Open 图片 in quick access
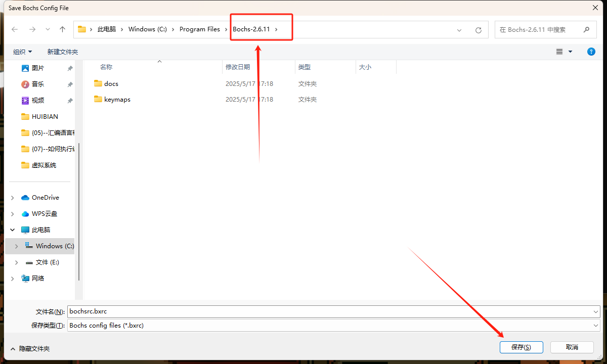This screenshot has height=364, width=607. 38,68
